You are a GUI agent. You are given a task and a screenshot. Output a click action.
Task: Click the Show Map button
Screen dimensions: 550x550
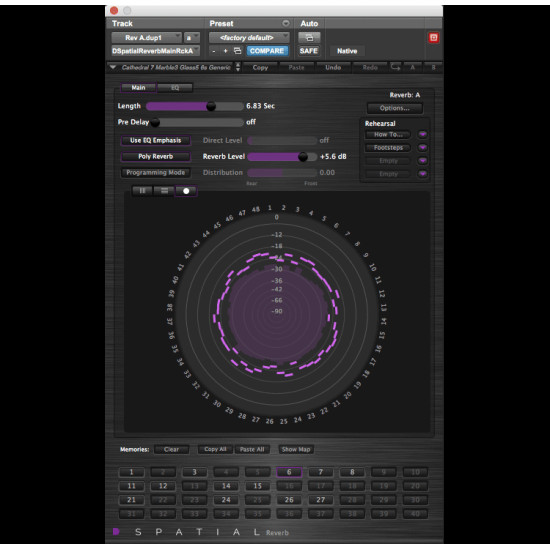[x=296, y=449]
